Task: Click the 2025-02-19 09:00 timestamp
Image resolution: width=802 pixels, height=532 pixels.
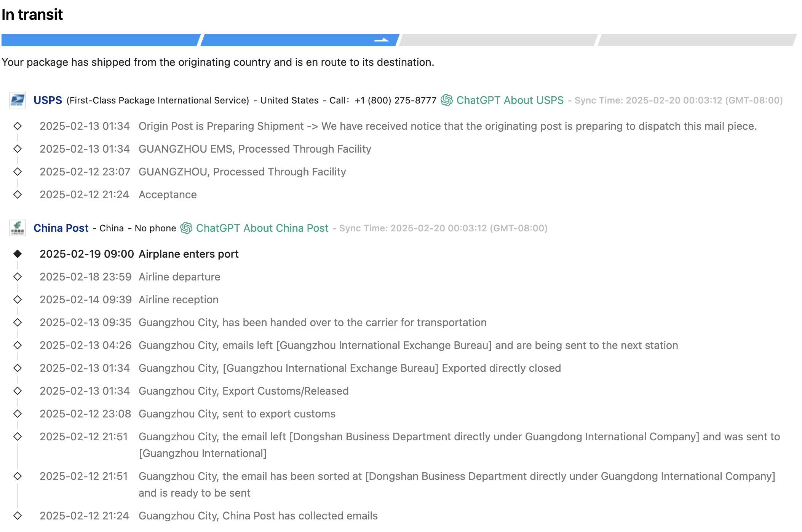Action: [x=87, y=254]
